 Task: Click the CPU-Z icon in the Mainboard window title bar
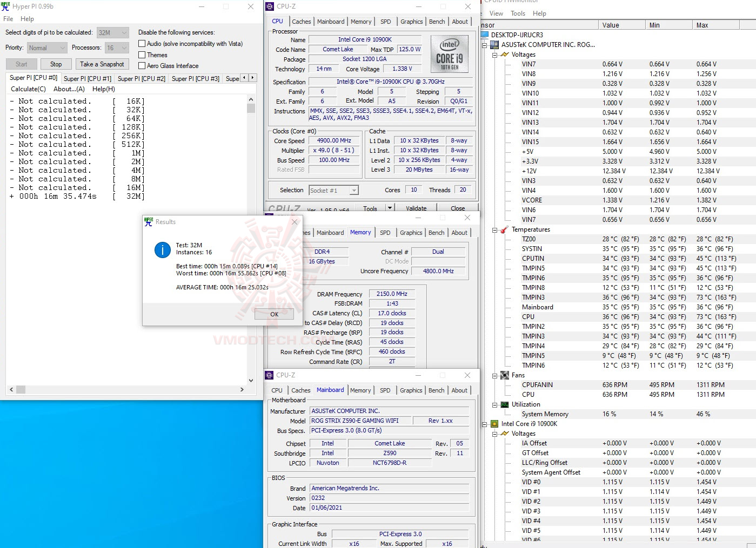(x=270, y=375)
